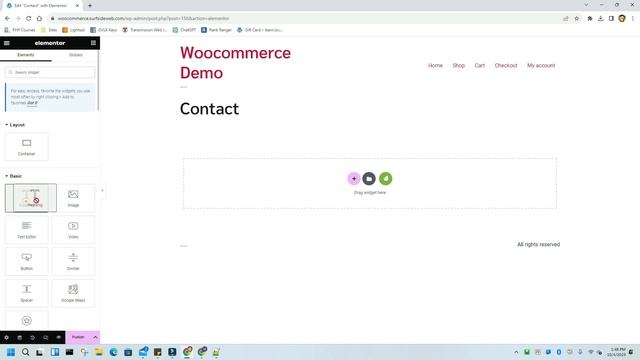Open File Explorer from the taskbar
640x360 pixels.
[98, 352]
